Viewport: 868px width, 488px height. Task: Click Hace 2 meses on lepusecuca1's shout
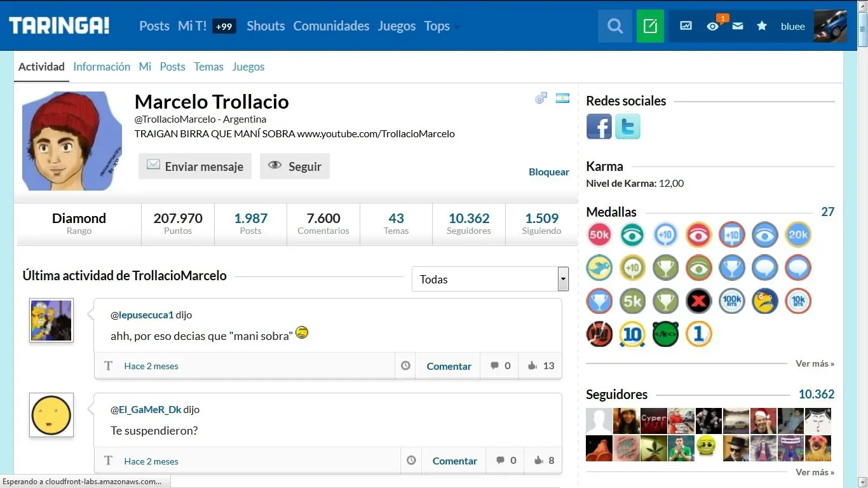(x=151, y=366)
